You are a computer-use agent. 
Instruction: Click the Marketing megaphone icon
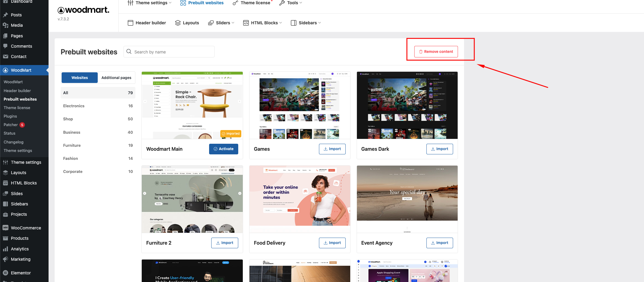(x=5, y=259)
